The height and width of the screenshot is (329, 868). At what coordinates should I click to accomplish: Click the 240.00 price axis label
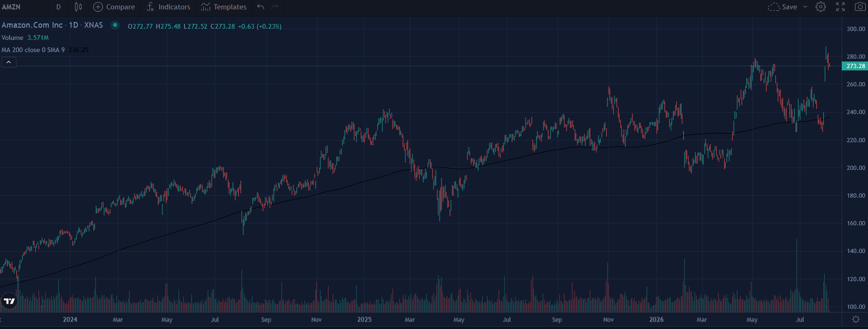pyautogui.click(x=856, y=112)
